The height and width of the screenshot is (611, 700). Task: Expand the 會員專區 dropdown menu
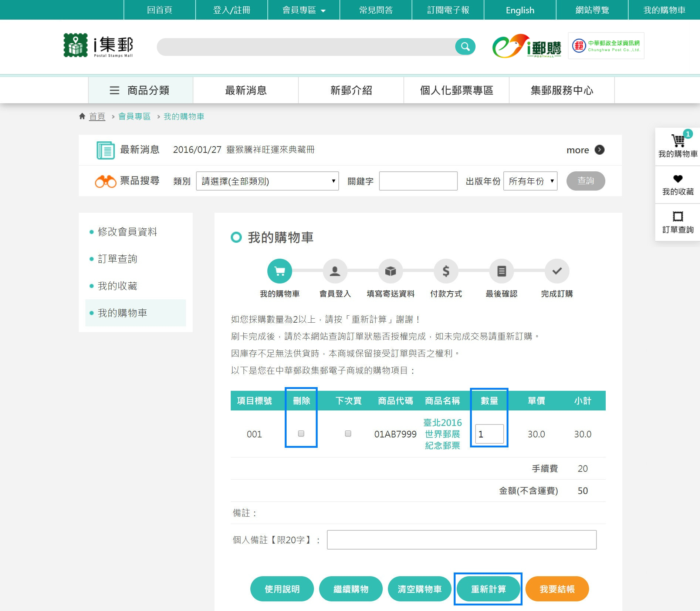tap(302, 10)
